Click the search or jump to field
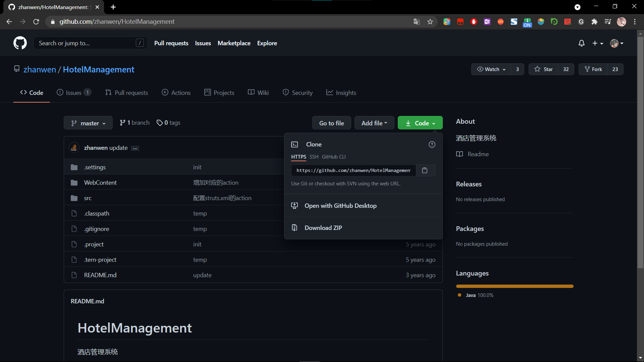The width and height of the screenshot is (644, 362). pyautogui.click(x=90, y=43)
